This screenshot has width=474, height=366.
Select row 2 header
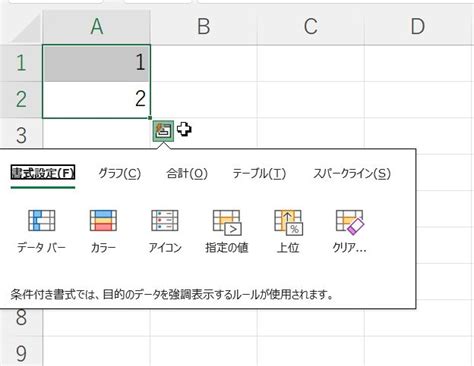click(x=21, y=99)
